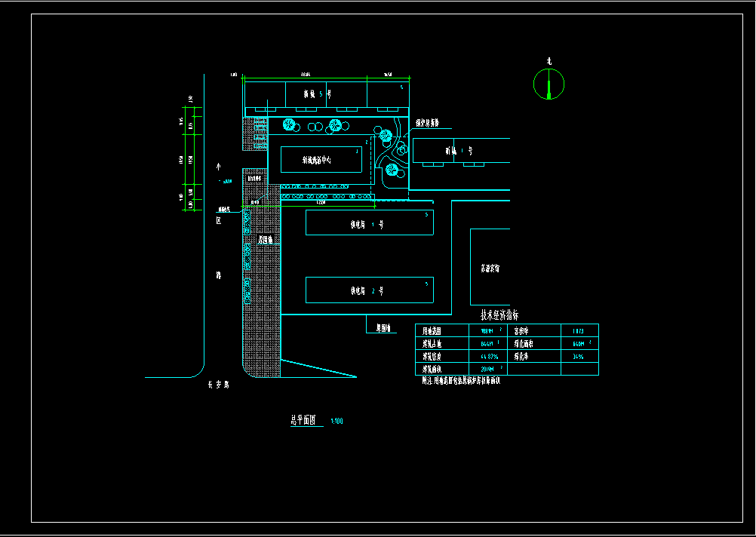This screenshot has height=537, width=756.
Task: Click the leftmost tree symbol in the garden
Action: 288,124
